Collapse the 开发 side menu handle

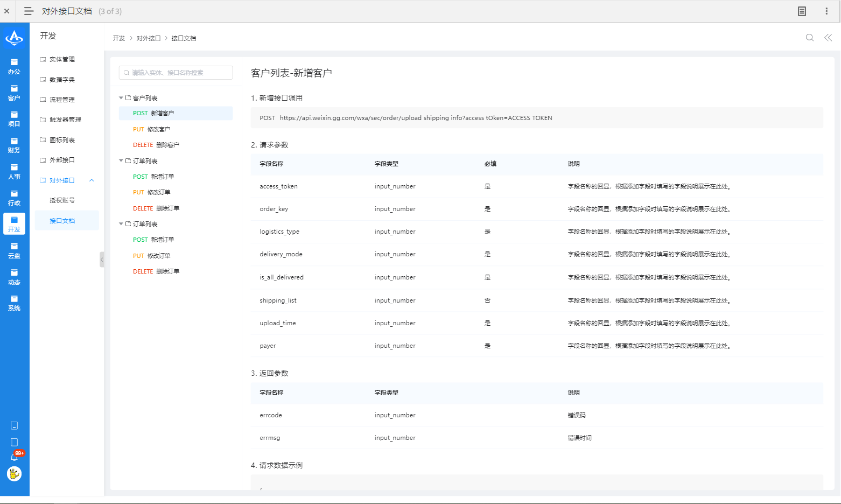tap(102, 260)
